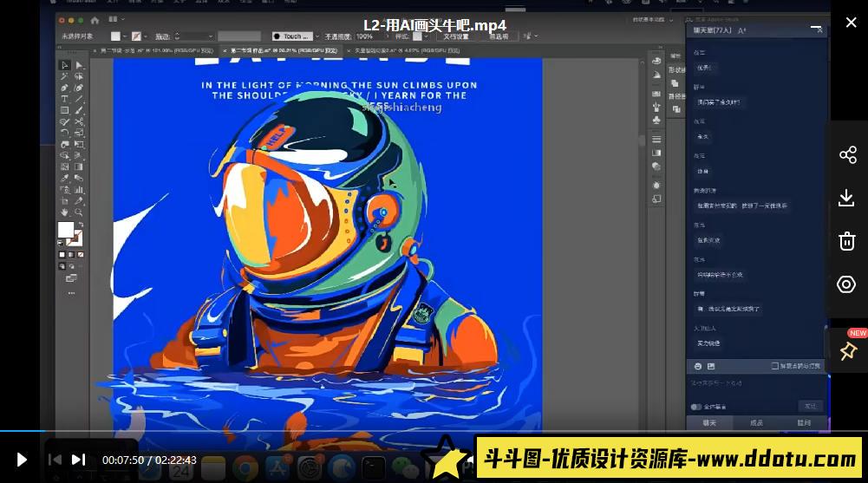Viewport: 868px width, 483px height.
Task: Set paint mode to None
Action: pos(81,254)
